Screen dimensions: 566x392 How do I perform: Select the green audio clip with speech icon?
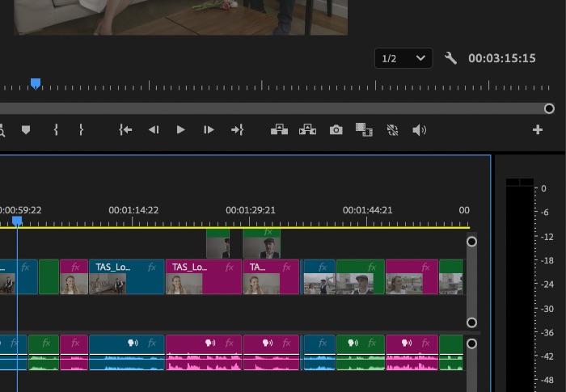(361, 352)
